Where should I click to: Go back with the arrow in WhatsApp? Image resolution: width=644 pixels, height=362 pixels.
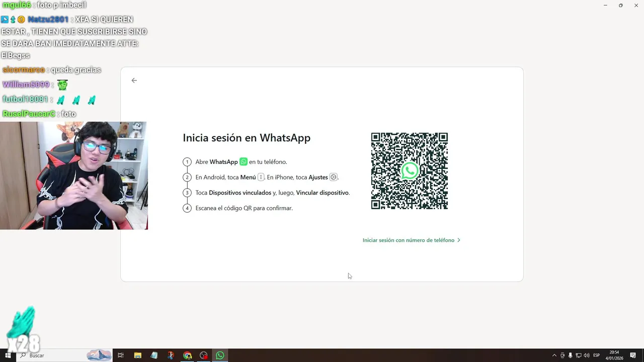coord(134,80)
